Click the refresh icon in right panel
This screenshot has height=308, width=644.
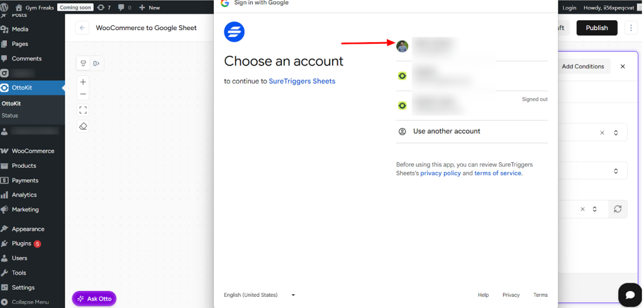[618, 209]
